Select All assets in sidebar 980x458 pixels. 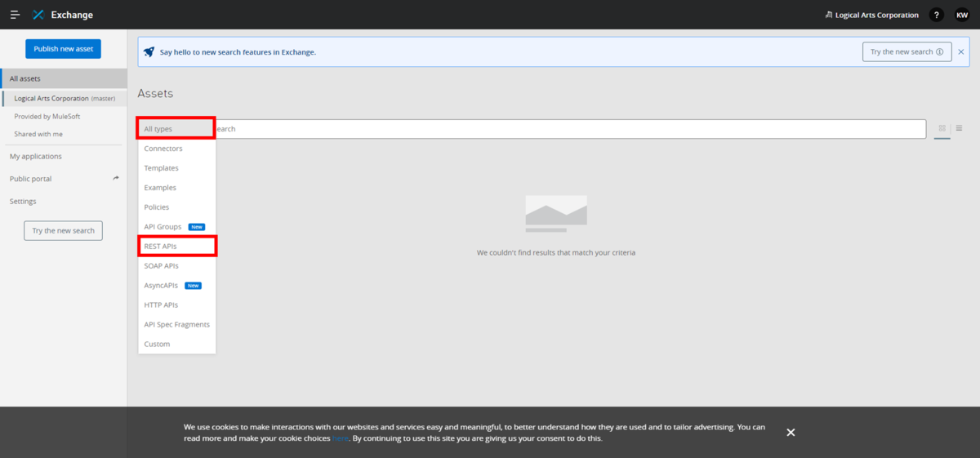(x=64, y=78)
